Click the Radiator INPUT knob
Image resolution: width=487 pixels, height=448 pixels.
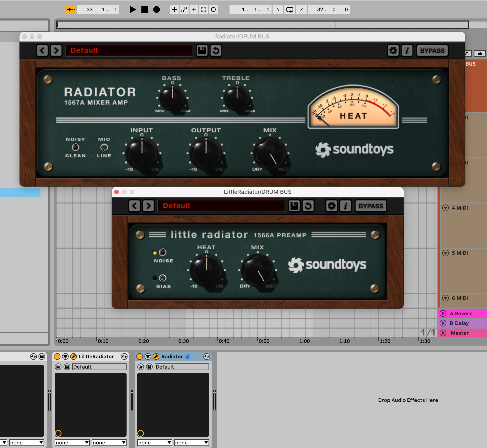coord(142,153)
